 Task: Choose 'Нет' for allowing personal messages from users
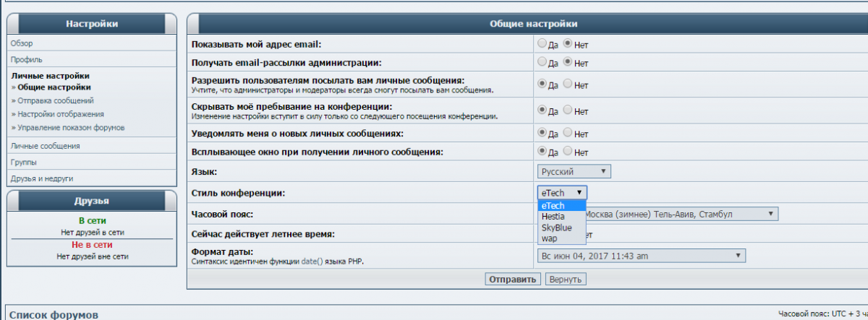click(568, 84)
